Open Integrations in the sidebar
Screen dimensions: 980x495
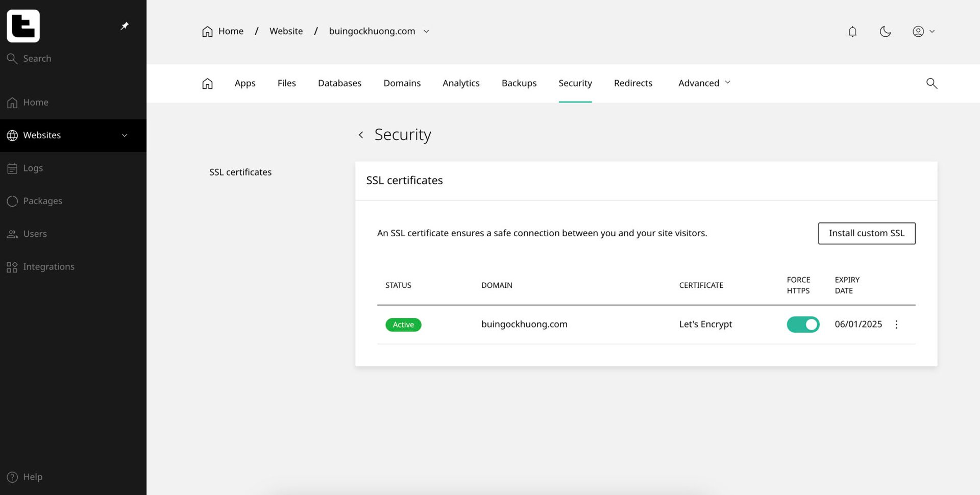pyautogui.click(x=48, y=266)
